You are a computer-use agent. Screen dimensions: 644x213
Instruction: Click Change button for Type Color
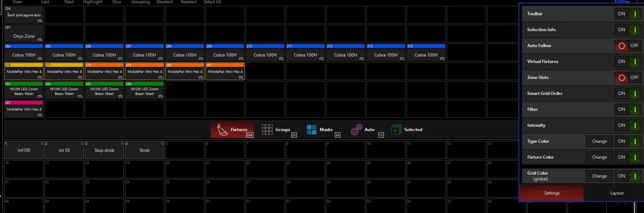pos(599,141)
